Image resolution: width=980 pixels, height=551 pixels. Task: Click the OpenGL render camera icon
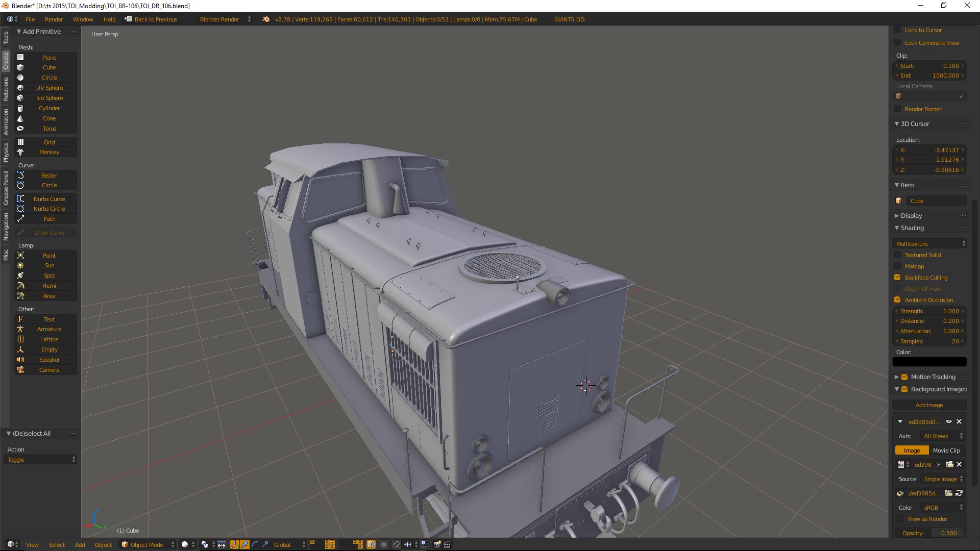(437, 544)
